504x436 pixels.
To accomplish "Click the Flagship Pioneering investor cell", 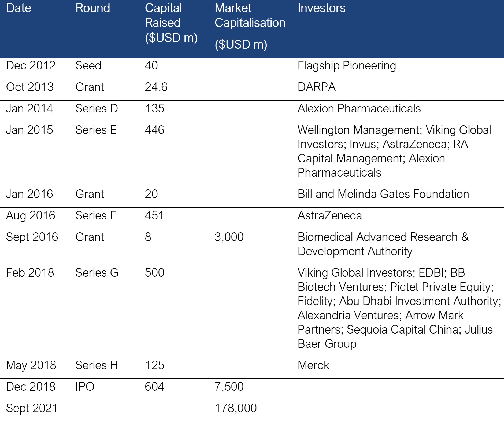I will pyautogui.click(x=347, y=66).
